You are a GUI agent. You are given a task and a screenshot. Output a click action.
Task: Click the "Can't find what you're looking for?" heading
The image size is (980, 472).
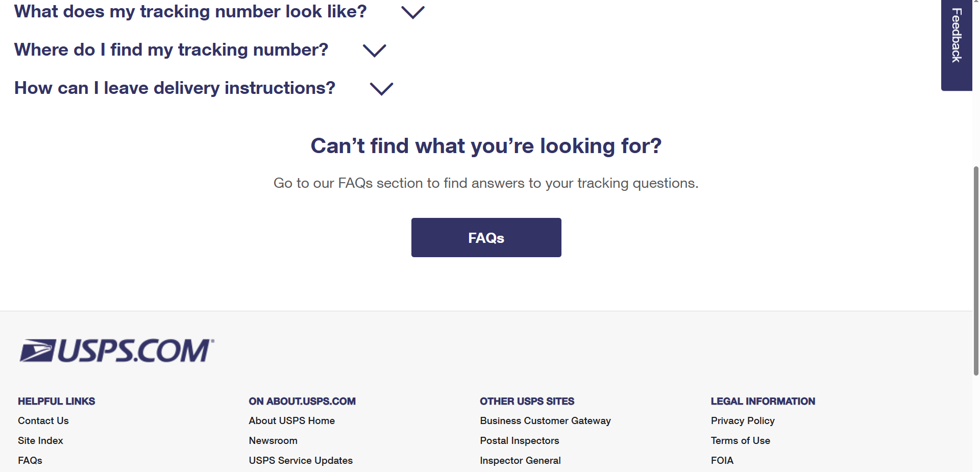486,146
